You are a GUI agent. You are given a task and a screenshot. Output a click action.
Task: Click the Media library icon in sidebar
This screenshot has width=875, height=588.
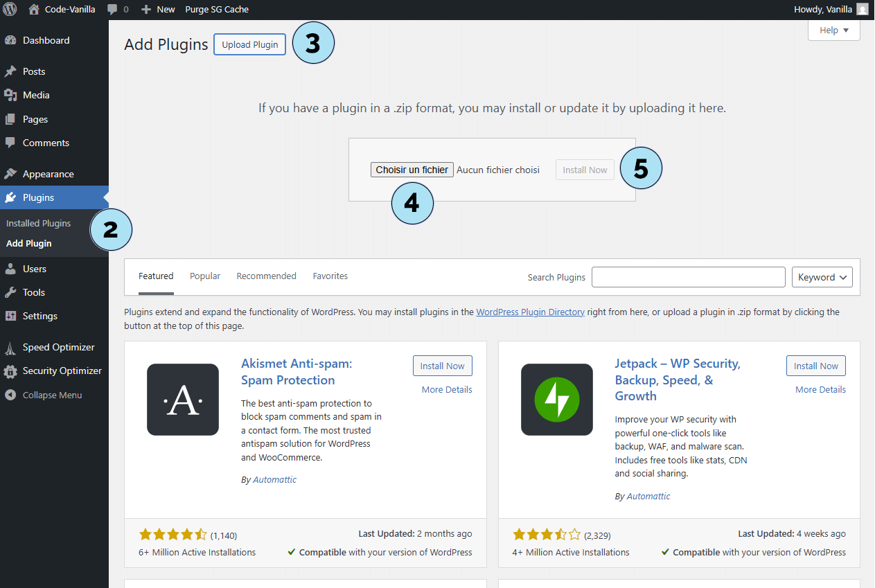pos(10,95)
